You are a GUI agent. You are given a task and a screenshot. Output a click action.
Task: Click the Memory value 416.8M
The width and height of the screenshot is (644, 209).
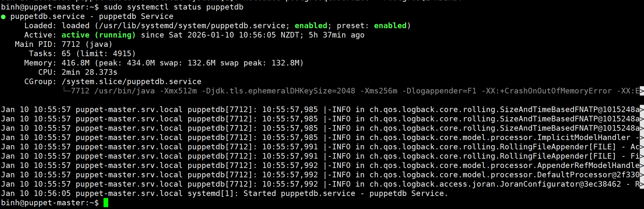(x=75, y=63)
